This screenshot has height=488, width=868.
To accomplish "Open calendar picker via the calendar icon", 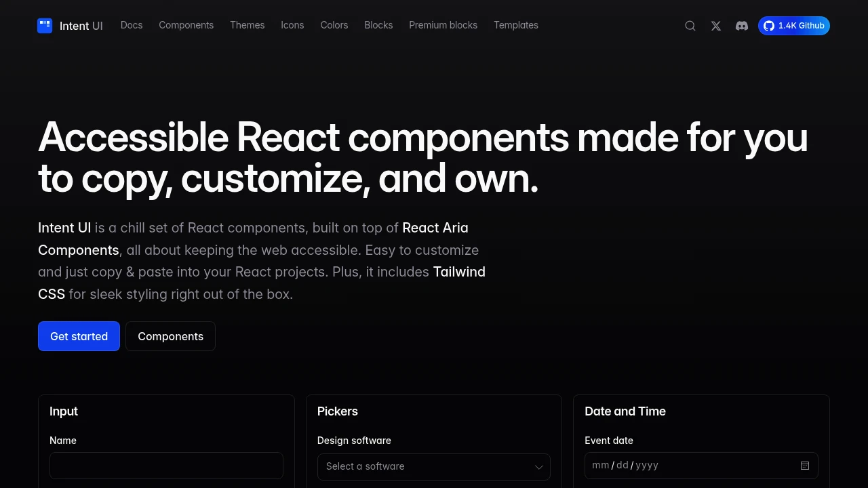I will coord(805,466).
